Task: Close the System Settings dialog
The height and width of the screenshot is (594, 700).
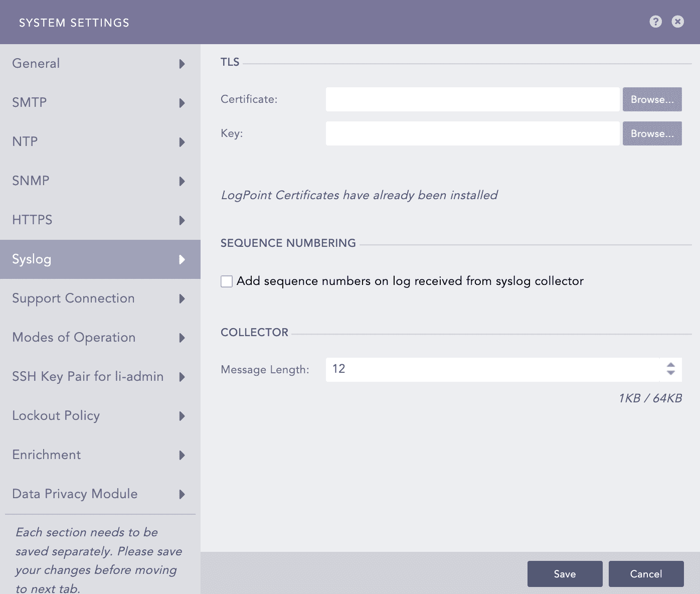Action: [x=677, y=22]
